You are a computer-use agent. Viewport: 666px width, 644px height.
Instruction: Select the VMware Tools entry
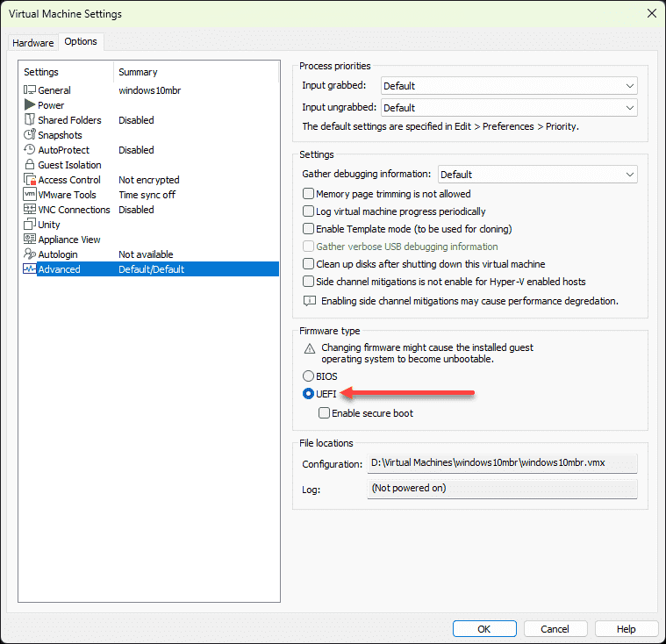[151, 195]
